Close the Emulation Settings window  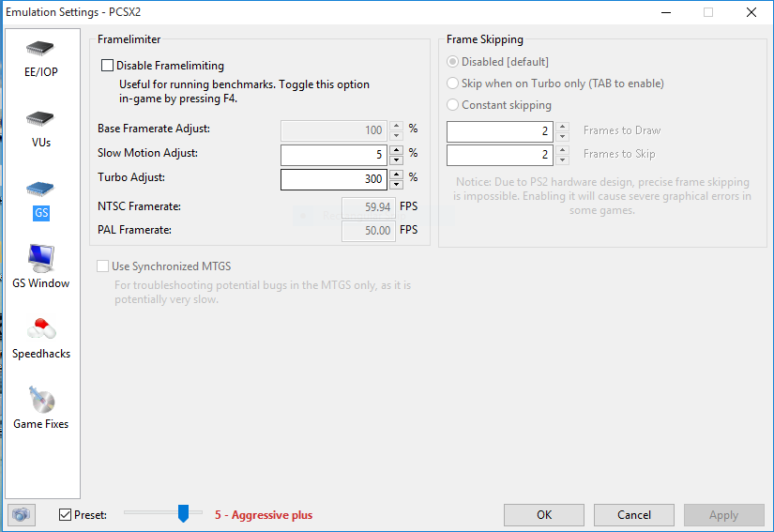[751, 12]
